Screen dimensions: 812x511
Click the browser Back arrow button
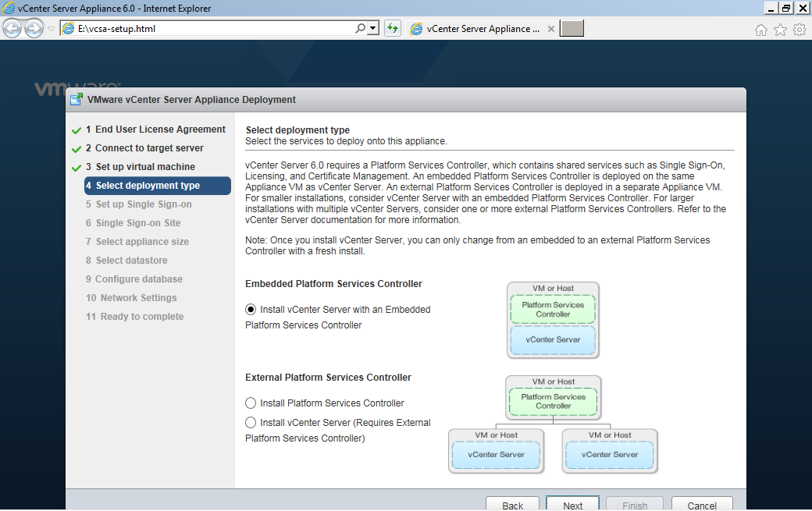click(x=12, y=28)
